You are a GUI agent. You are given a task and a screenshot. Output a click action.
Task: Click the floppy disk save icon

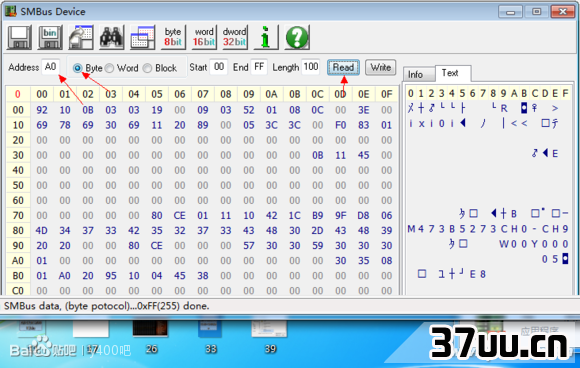[19, 37]
